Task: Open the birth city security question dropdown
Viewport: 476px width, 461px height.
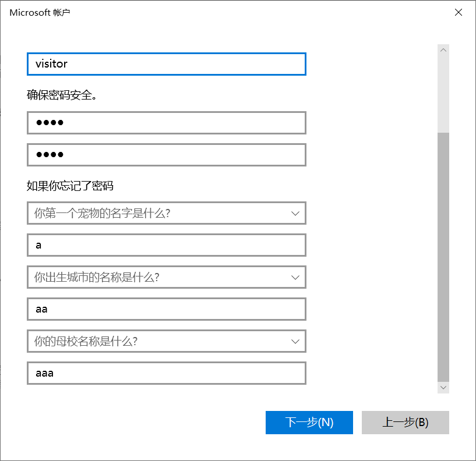Action: pos(167,277)
